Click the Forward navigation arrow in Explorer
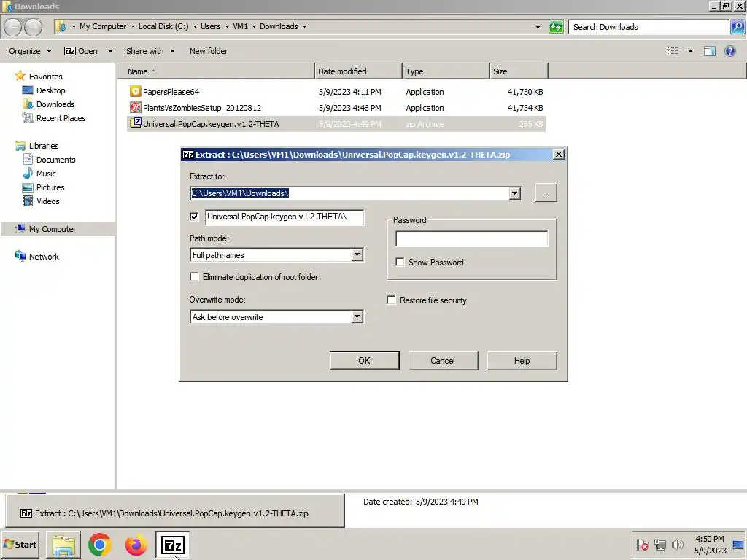Image resolution: width=747 pixels, height=560 pixels. click(33, 27)
